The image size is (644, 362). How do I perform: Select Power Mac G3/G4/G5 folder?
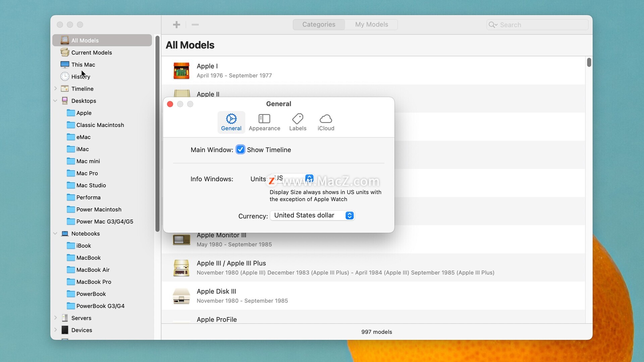(x=102, y=221)
